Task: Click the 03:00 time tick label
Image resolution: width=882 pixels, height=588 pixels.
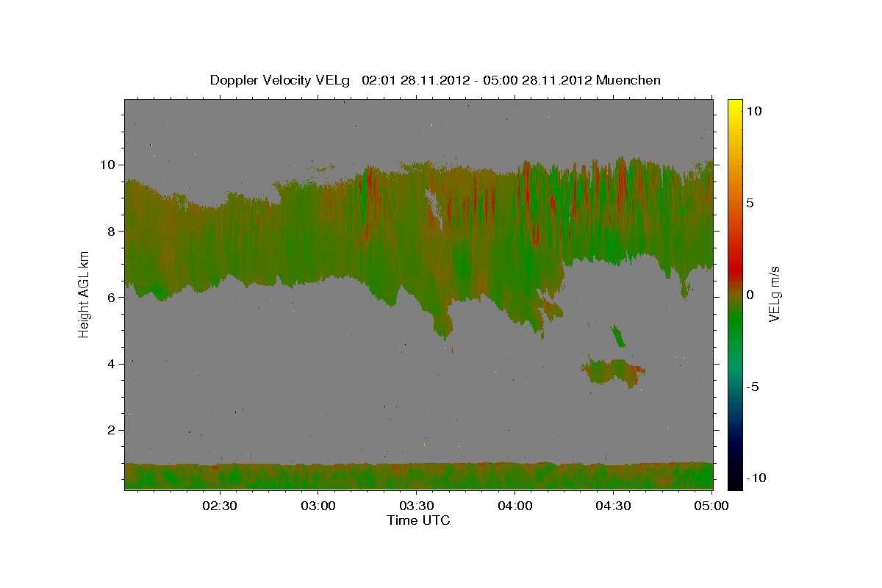Action: [318, 506]
